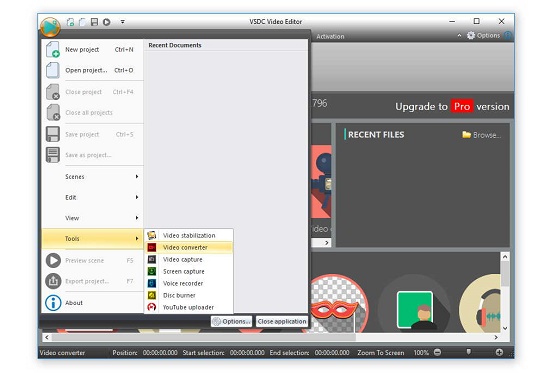The width and height of the screenshot is (550, 373).
Task: Click the horizontal scrollbar left arrow
Action: click(47, 337)
